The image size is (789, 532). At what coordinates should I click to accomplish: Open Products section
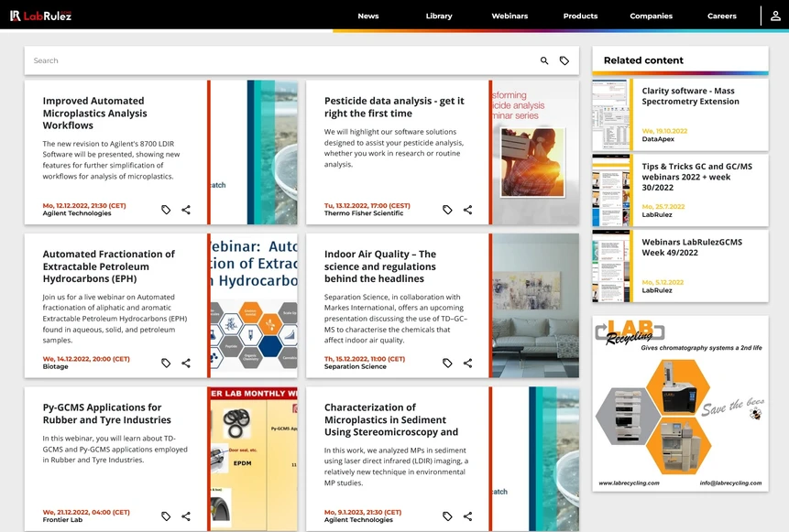[580, 16]
